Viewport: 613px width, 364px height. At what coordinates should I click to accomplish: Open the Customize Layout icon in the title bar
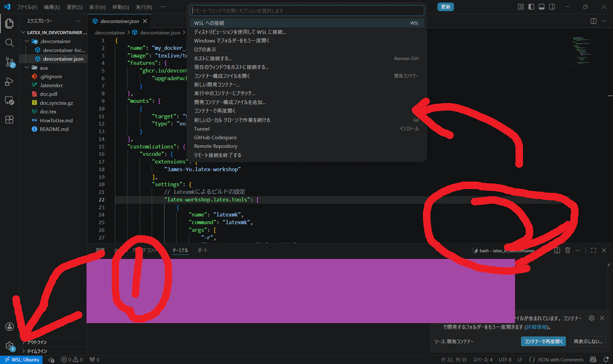coord(521,7)
